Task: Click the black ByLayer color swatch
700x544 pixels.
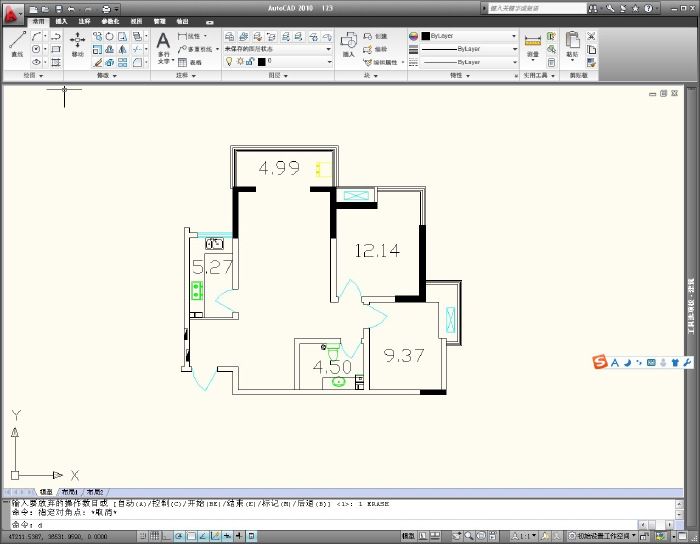Action: (425, 36)
